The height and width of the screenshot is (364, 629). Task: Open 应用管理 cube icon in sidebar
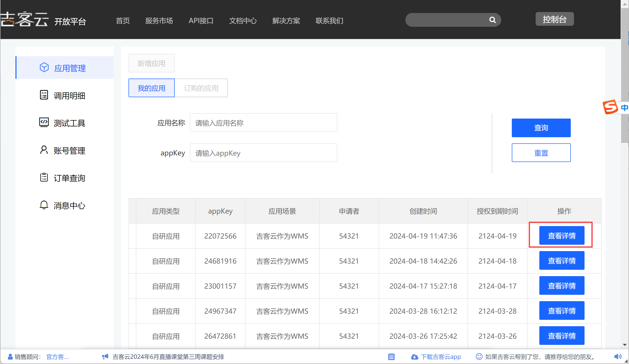pyautogui.click(x=44, y=67)
